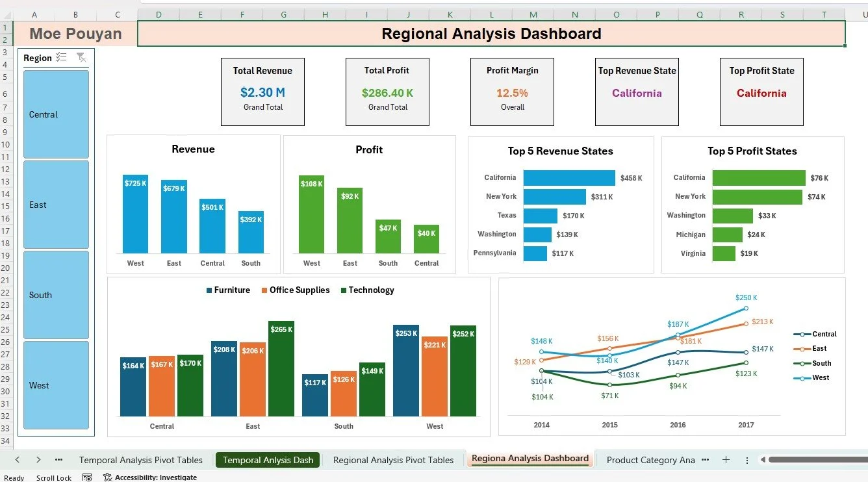
Task: Add a new sheet with the plus icon
Action: point(726,460)
